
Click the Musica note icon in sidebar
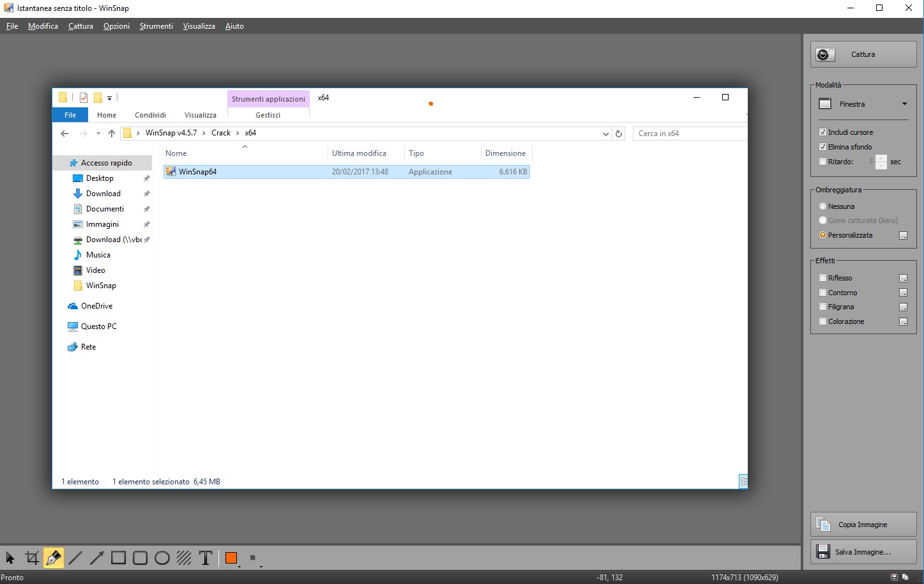coord(78,255)
